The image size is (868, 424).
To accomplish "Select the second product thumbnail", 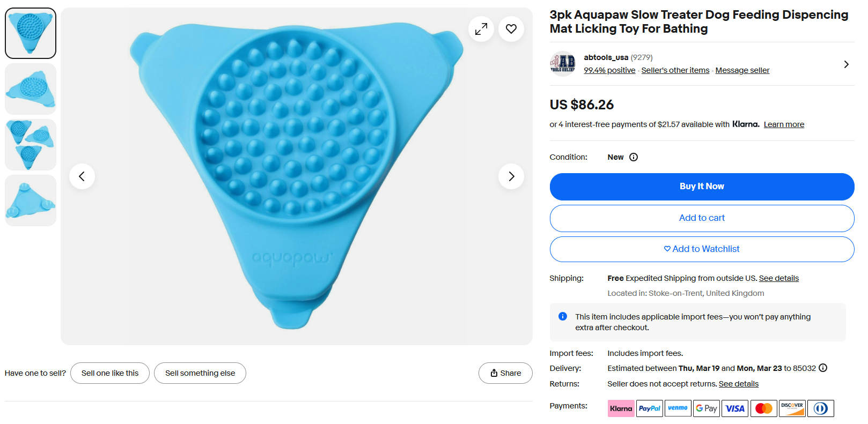I will point(31,89).
